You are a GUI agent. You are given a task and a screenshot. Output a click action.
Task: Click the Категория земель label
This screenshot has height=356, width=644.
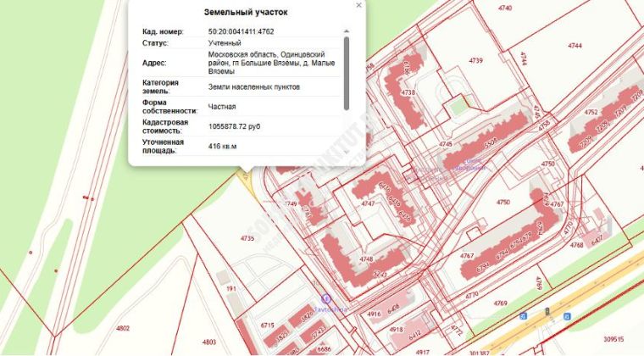161,86
